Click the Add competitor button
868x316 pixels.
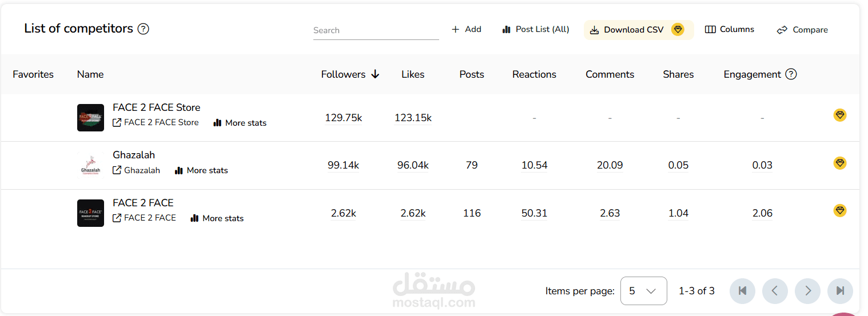[x=467, y=30]
